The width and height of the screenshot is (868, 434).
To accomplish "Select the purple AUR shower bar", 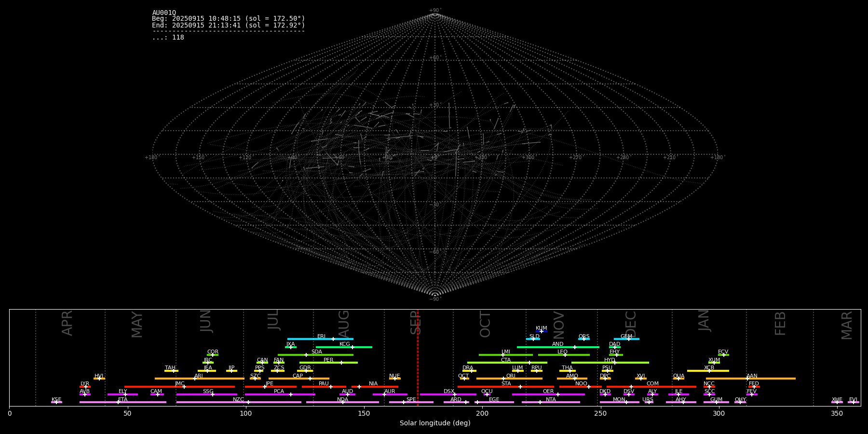I will [x=390, y=394].
